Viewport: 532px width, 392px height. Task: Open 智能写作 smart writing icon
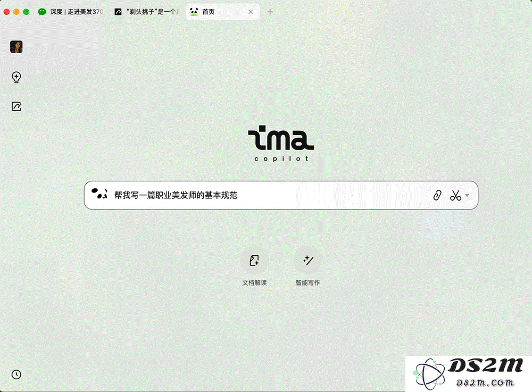(x=307, y=260)
